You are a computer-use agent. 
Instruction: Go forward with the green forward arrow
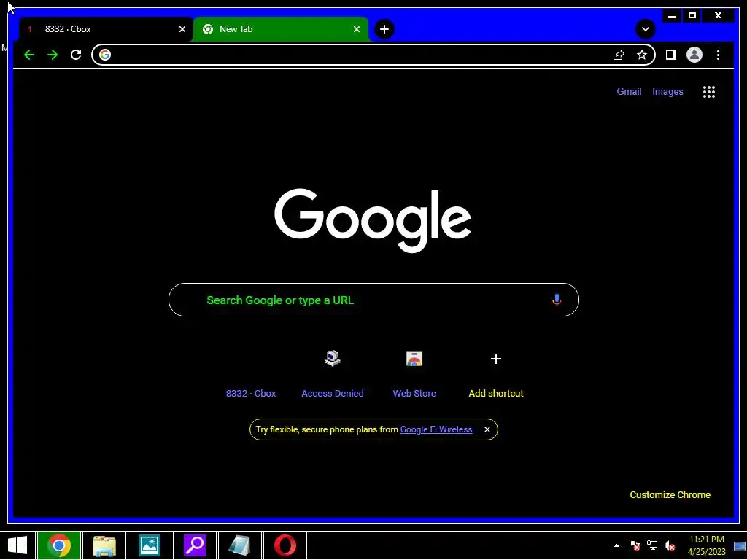53,55
